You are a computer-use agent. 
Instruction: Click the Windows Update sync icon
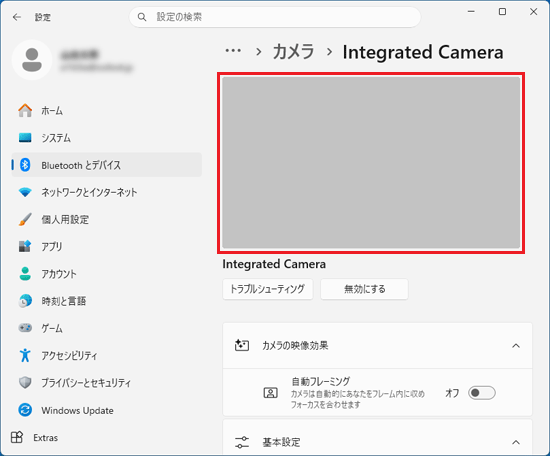coord(25,410)
